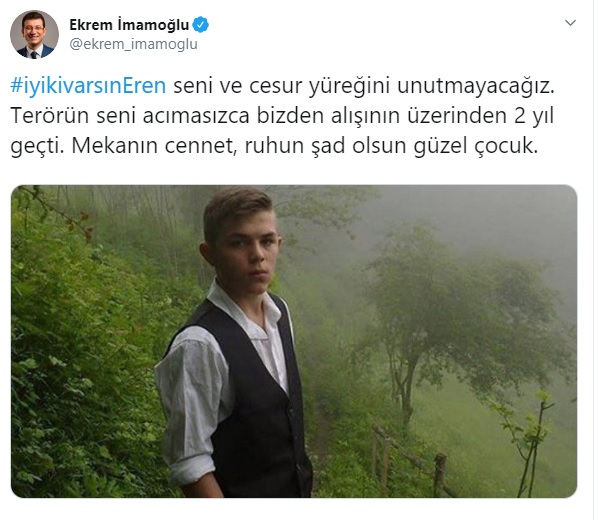Click Ekrem İmamoğlu's profile avatar
Screen dimensions: 598x520
pos(34,35)
